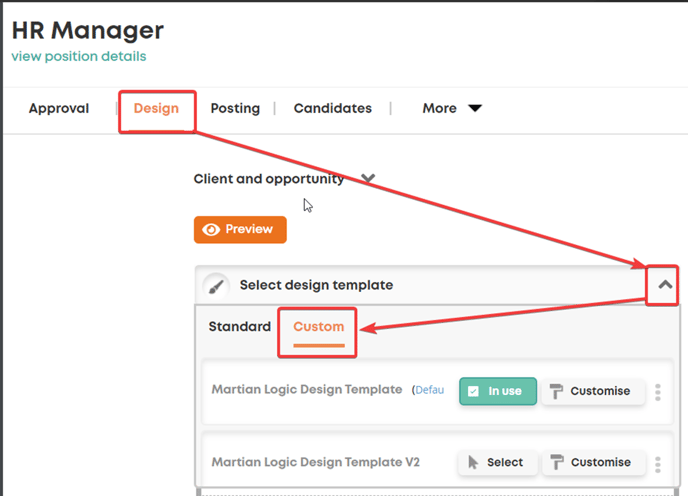This screenshot has width=688, height=496.
Task: Open three-dot menu for Design Template V2
Action: click(x=658, y=464)
